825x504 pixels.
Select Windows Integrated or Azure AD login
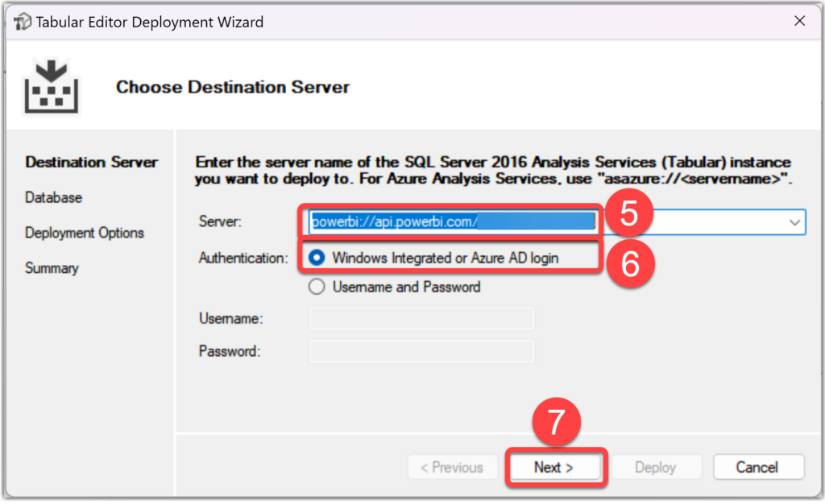click(433, 258)
